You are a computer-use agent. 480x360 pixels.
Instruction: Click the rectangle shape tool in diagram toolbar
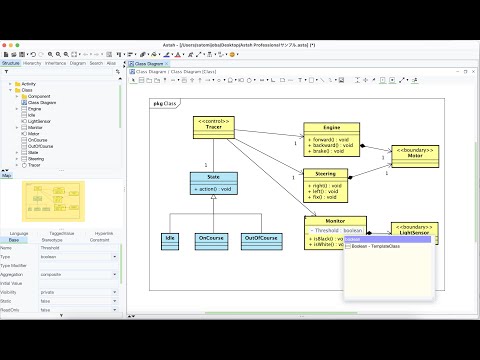click(311, 80)
